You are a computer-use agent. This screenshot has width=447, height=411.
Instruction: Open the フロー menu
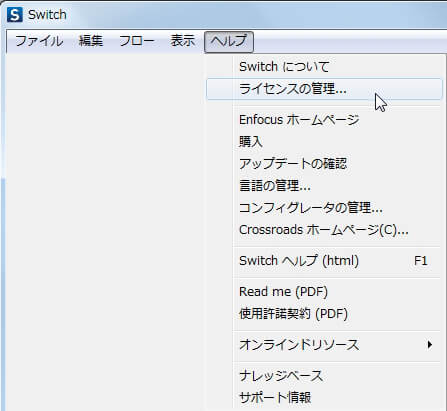[137, 41]
